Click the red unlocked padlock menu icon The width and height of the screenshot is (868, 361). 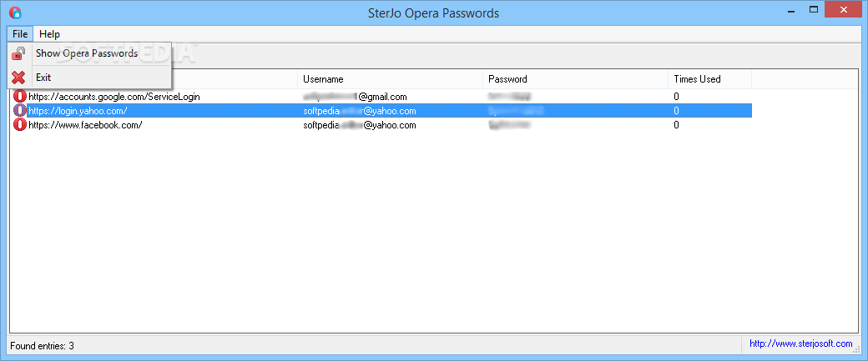click(18, 53)
